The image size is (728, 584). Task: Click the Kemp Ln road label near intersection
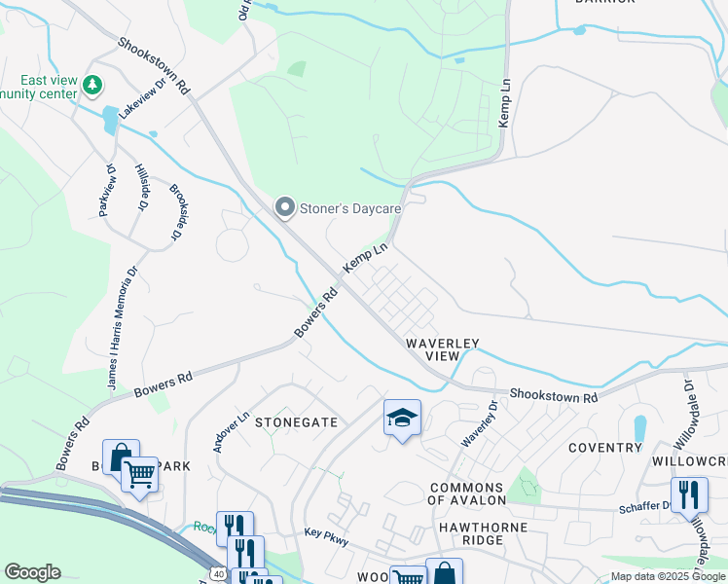pyautogui.click(x=365, y=258)
